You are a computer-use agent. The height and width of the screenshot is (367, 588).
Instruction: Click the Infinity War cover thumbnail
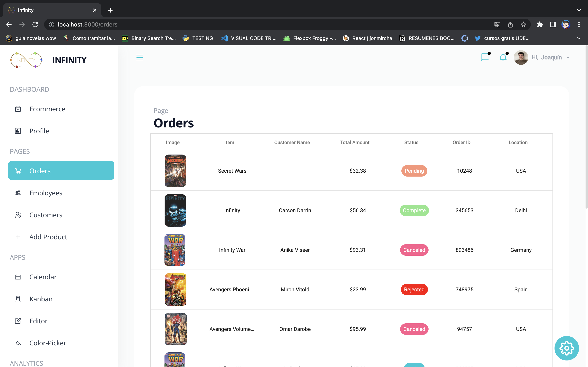(x=175, y=250)
